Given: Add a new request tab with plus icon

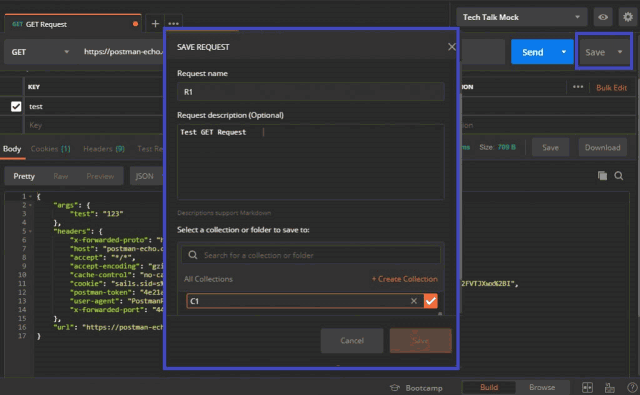Looking at the screenshot, I should [x=155, y=24].
